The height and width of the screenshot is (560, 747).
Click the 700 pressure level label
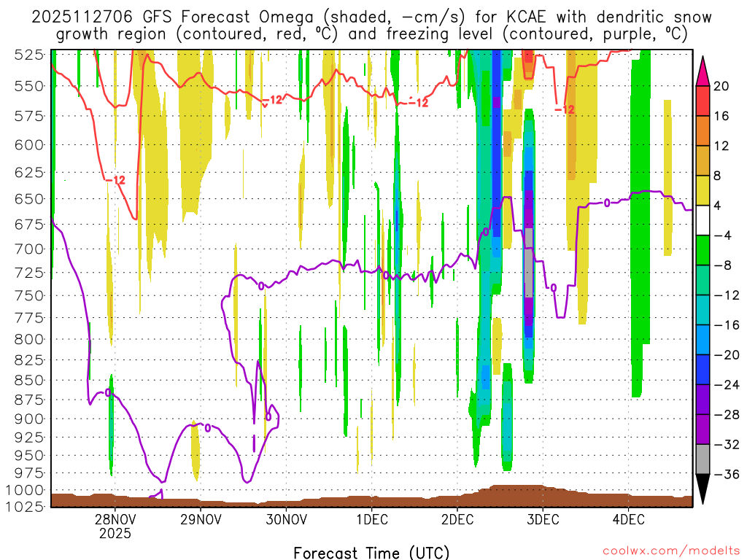pos(29,249)
